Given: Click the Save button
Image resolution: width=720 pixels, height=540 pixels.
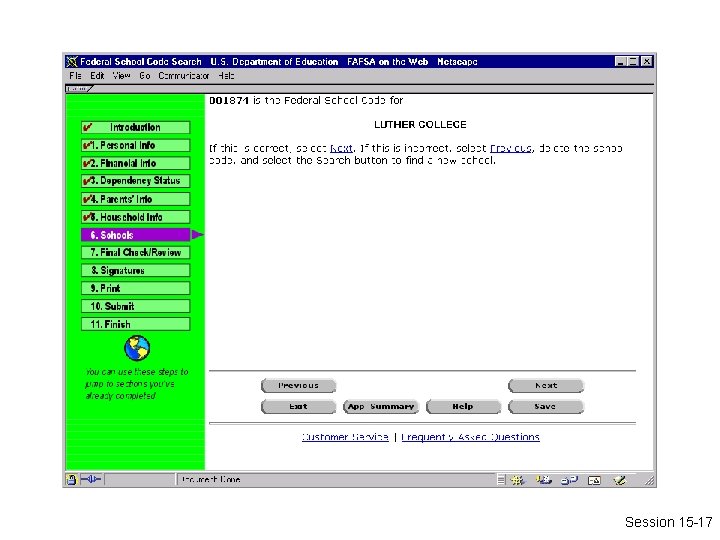Looking at the screenshot, I should click(546, 406).
